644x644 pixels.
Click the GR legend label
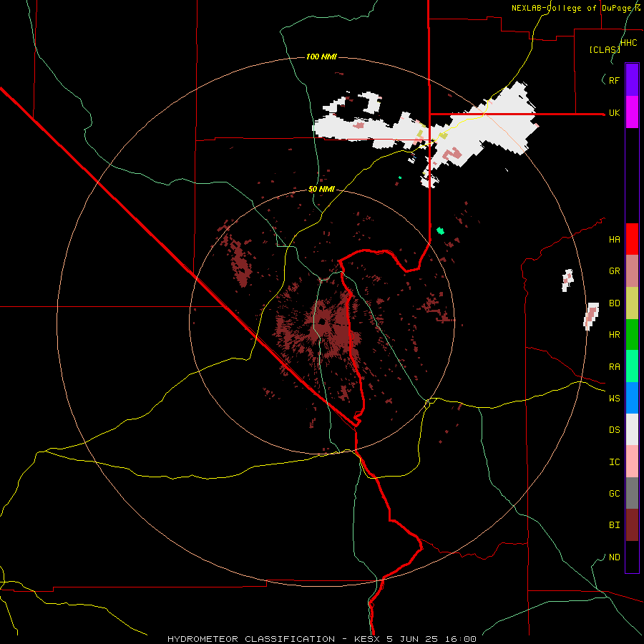(x=614, y=271)
